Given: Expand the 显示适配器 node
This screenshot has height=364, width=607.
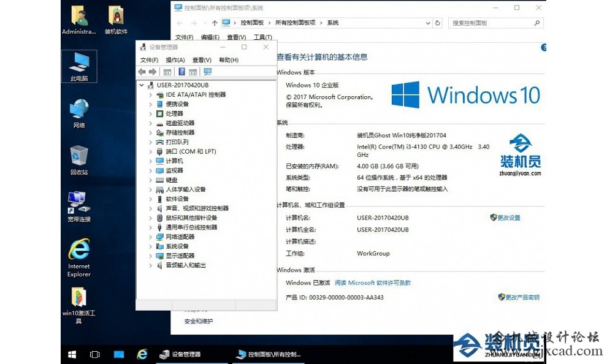Looking at the screenshot, I should 151,256.
